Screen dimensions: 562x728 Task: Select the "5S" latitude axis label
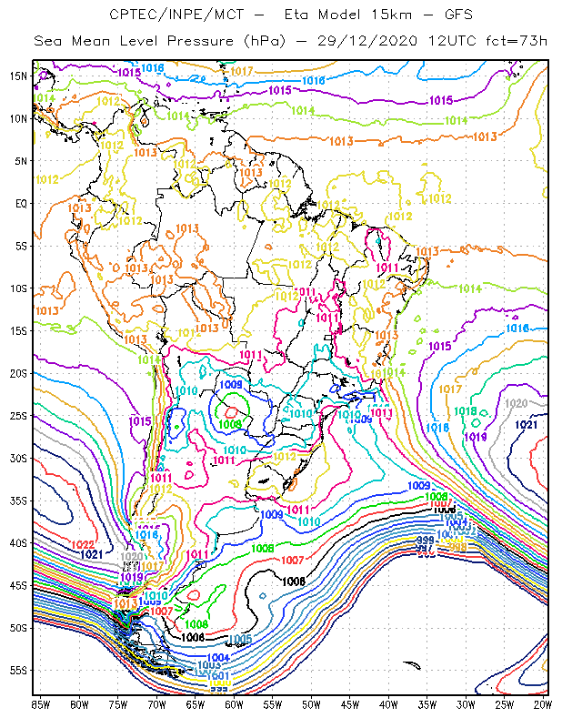coord(21,246)
